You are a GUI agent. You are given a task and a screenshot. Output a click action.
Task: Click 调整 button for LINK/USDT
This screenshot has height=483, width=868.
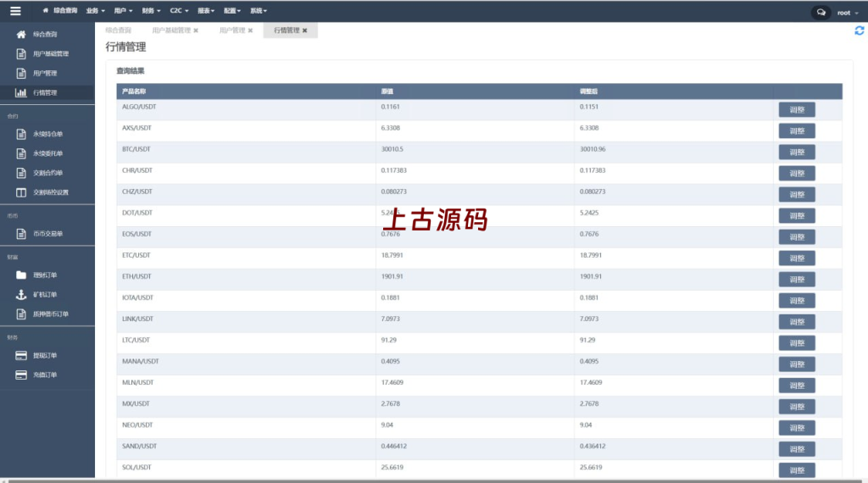pos(797,322)
